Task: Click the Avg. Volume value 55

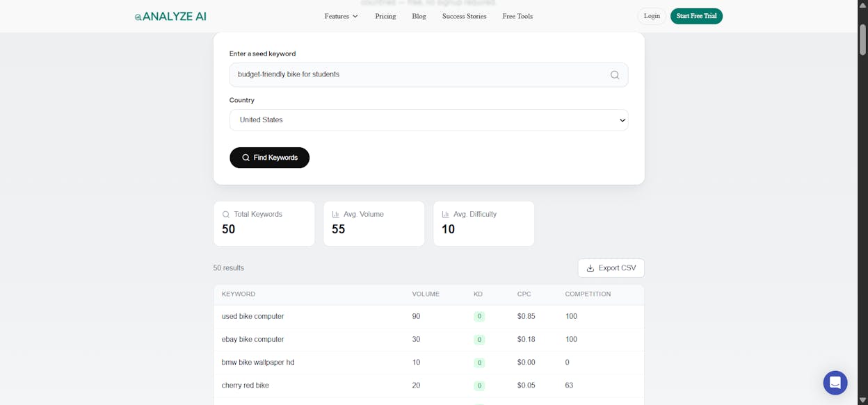Action: (338, 229)
